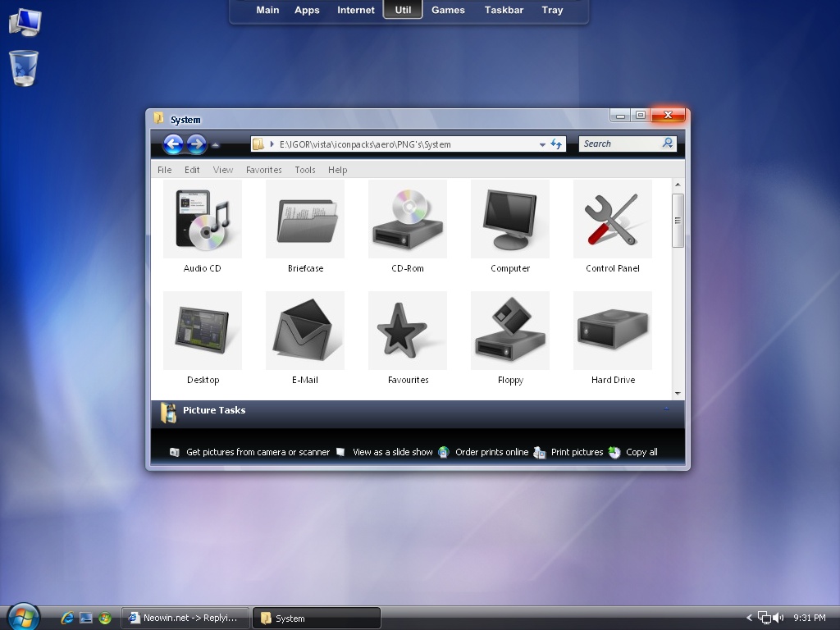
Task: Open the File menu
Action: (x=164, y=170)
